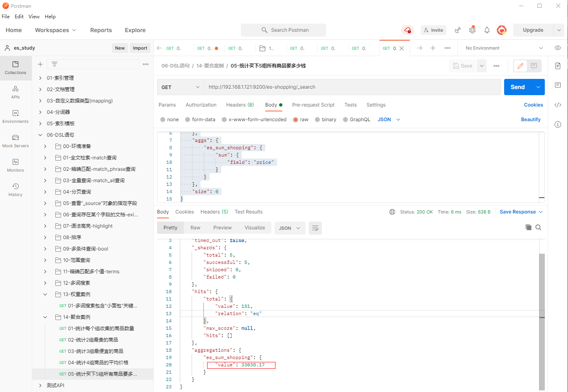
Task: Click the search response magnifier icon
Action: click(x=538, y=227)
